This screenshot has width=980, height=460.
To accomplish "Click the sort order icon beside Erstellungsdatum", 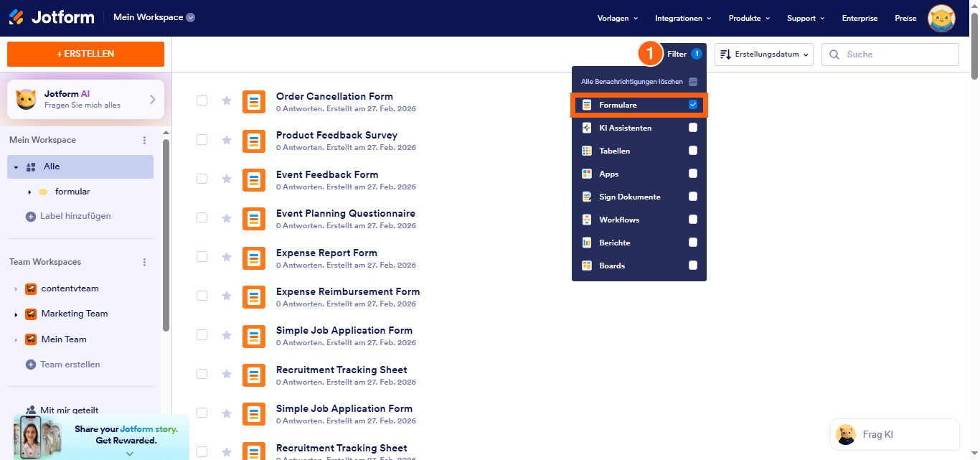I will point(725,55).
